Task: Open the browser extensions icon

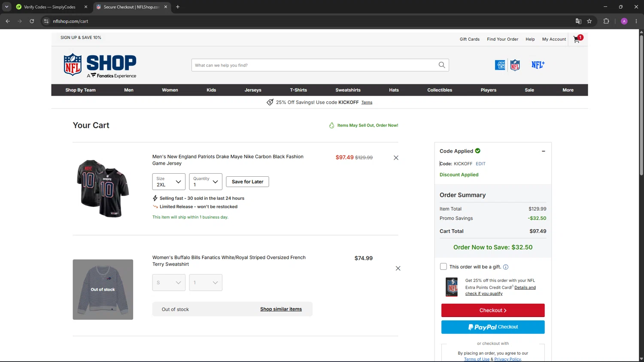Action: (x=606, y=21)
